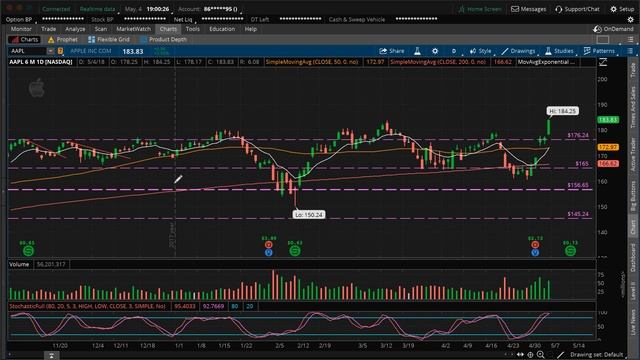
Task: Open the Style menu
Action: tap(480, 51)
